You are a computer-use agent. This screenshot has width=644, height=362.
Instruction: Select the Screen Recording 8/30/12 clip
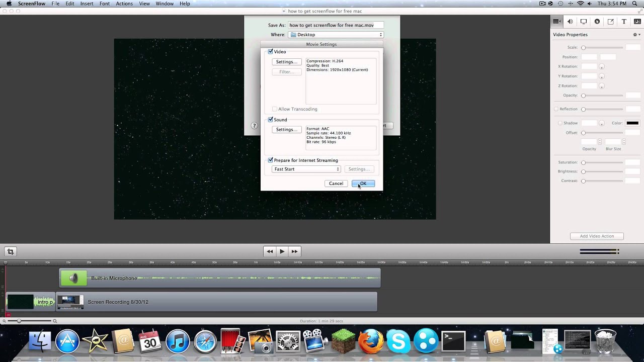click(216, 302)
